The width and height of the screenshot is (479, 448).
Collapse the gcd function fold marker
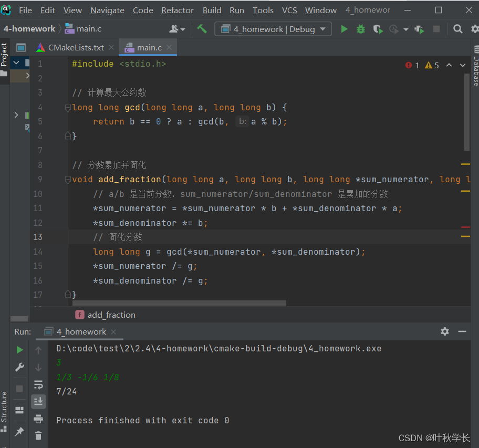pos(68,108)
